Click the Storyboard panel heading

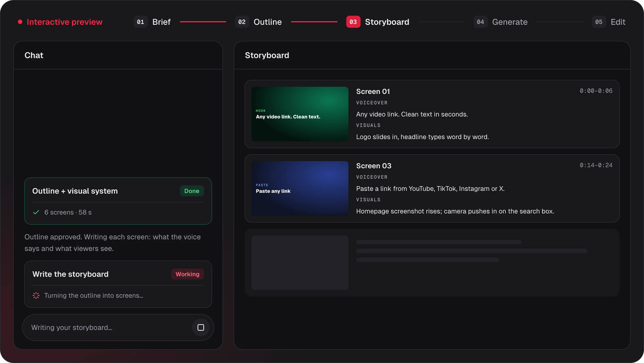(x=267, y=55)
